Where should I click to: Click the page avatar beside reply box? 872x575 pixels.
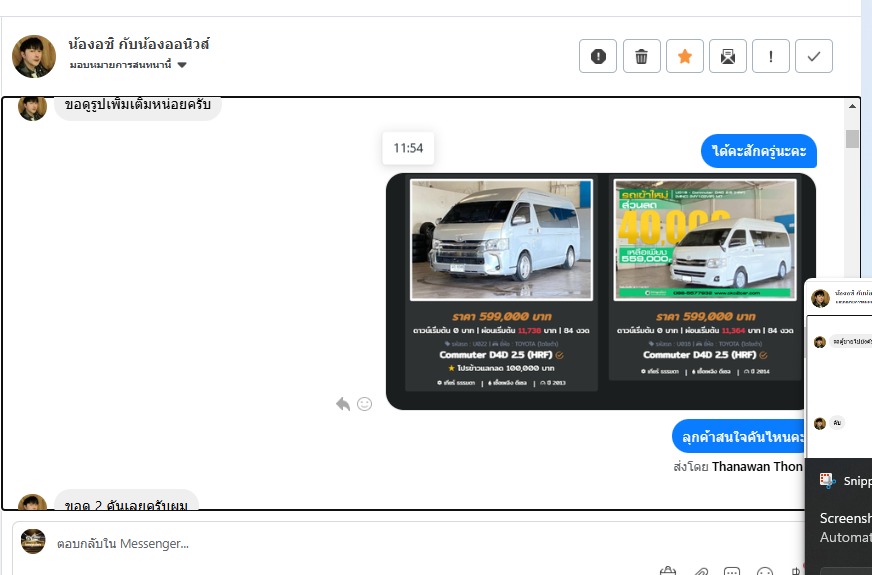point(33,541)
